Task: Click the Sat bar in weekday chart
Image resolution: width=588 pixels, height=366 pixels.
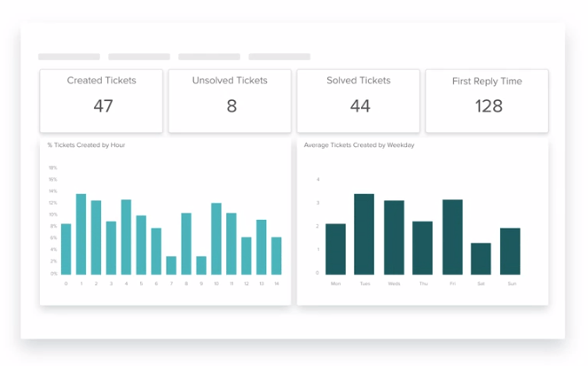Action: point(481,259)
